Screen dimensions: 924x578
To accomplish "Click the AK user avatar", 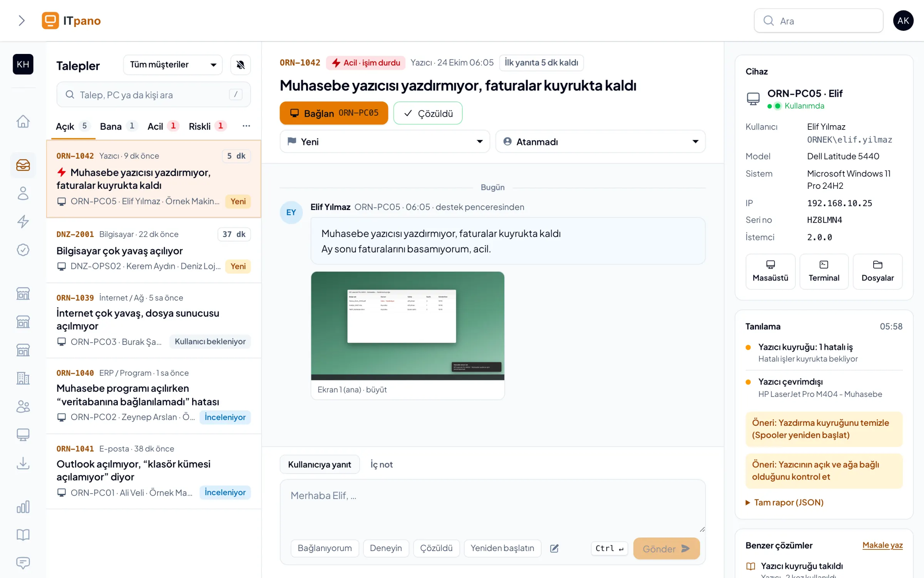I will point(903,21).
